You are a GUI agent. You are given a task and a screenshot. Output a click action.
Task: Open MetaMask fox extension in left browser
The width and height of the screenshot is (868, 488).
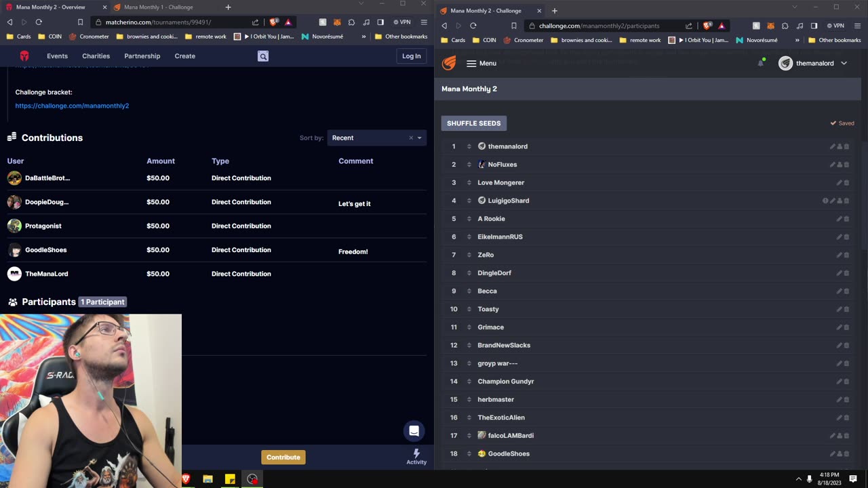point(337,22)
